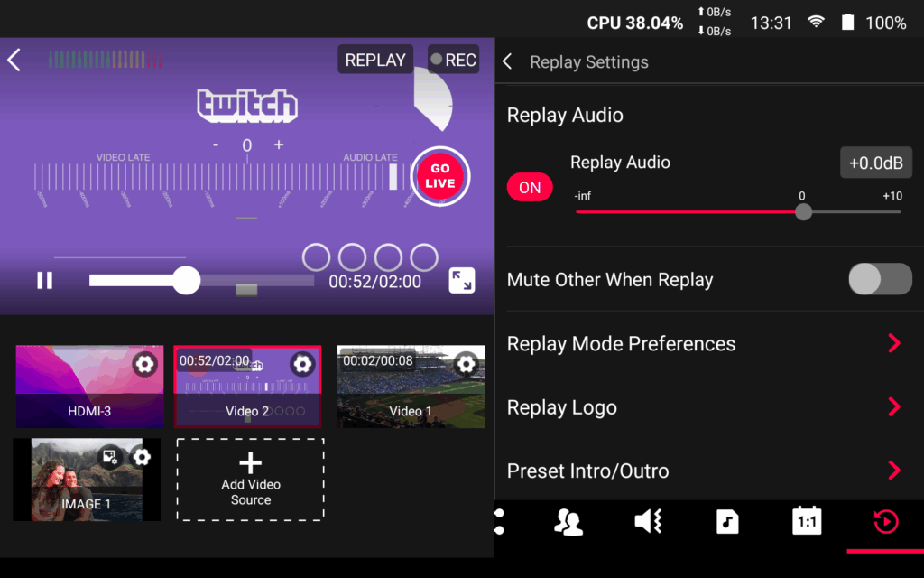The image size is (924, 578).
Task: Open the music file tab icon
Action: [727, 521]
